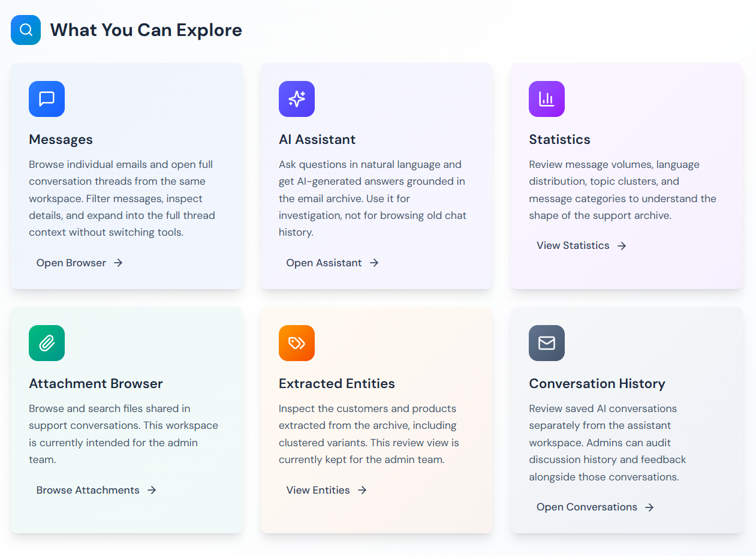Click the arrow icon next to View Entities
The width and height of the screenshot is (756, 556).
click(x=362, y=490)
